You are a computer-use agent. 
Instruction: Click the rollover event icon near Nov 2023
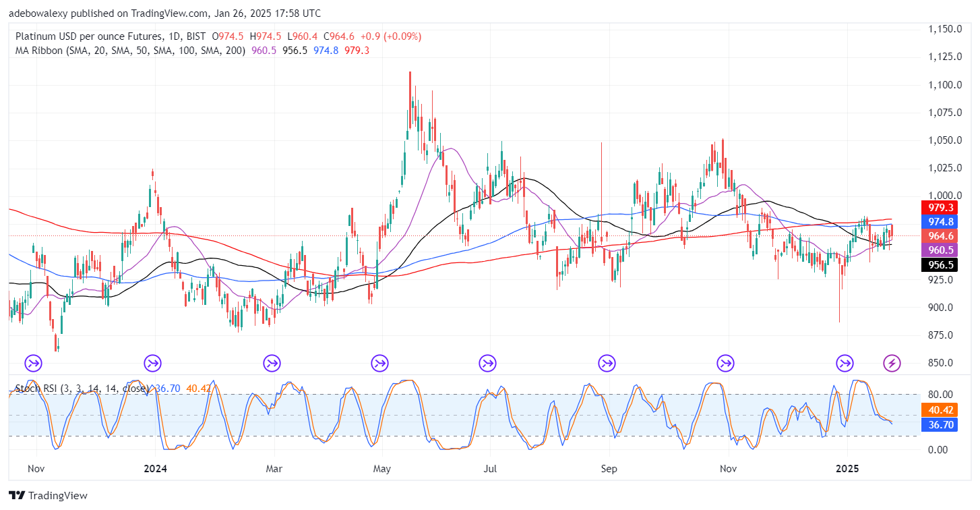(x=33, y=364)
